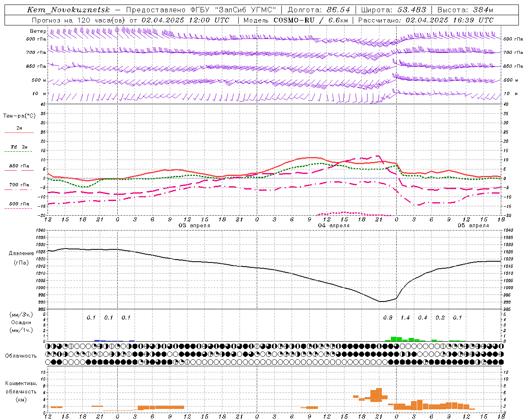Screen dimensions: 525x420
Task: Click the 'Долгота: 86.54' header value
Action: pos(319,10)
